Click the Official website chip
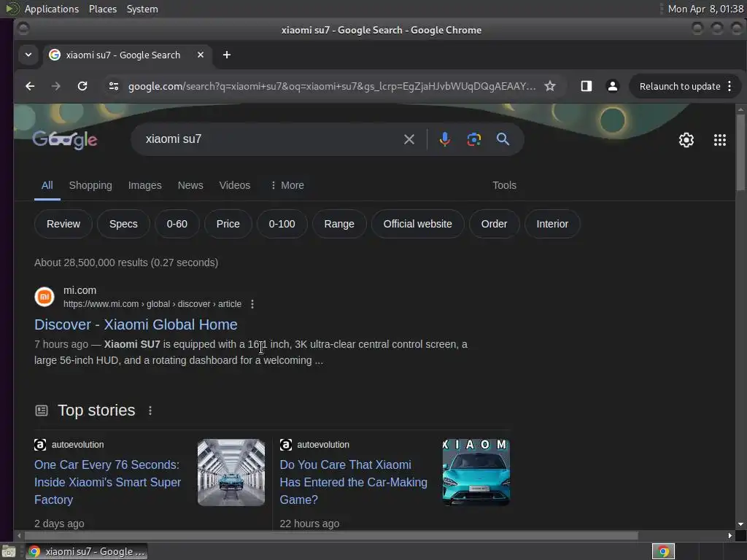This screenshot has height=560, width=747. click(x=417, y=224)
